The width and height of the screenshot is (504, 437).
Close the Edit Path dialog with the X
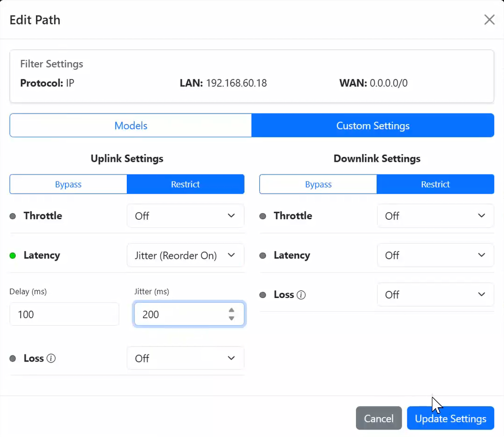click(489, 19)
